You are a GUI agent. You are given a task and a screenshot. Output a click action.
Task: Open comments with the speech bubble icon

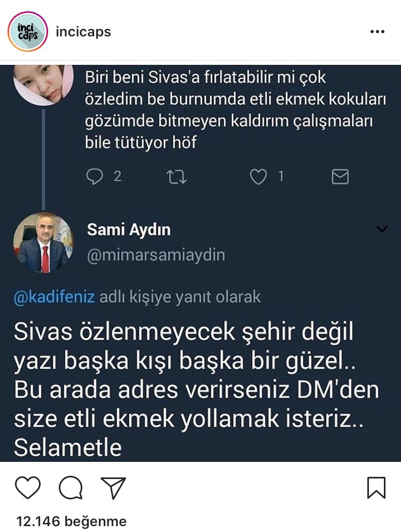pyautogui.click(x=71, y=488)
